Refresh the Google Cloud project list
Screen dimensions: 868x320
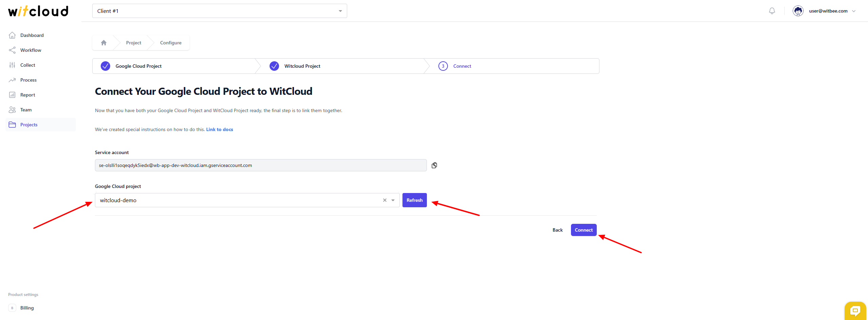pos(414,200)
